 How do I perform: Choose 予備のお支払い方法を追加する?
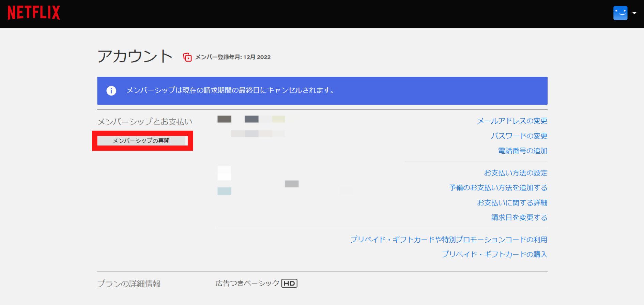498,188
